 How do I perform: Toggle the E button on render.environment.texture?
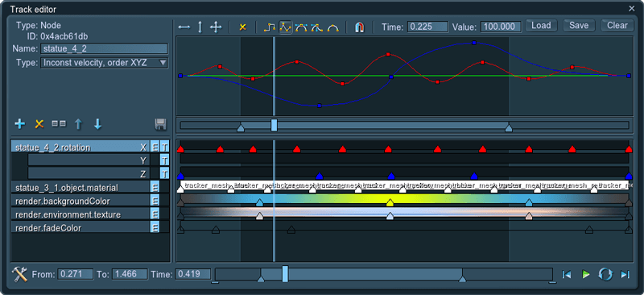pos(155,214)
